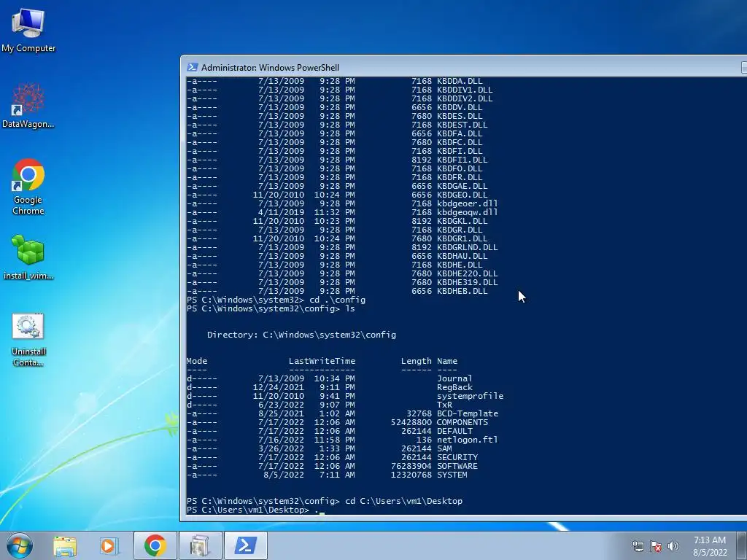Click the RegBack directory entry
Viewport: 747px width, 560px height.
click(454, 388)
